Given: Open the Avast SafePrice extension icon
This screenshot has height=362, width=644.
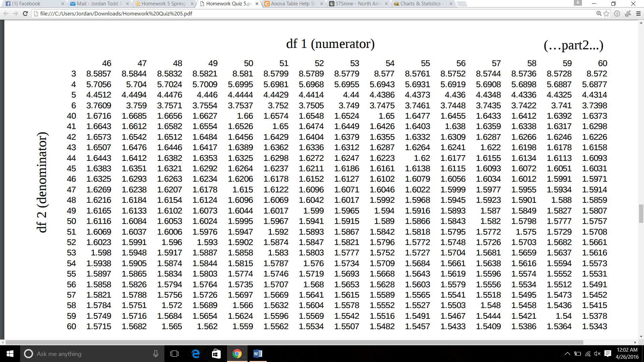Looking at the screenshot, I should pyautogui.click(x=628, y=14).
